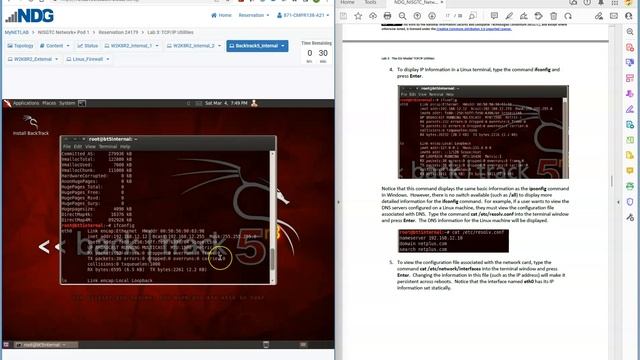Open System menu in BackTrack panel
The height and width of the screenshot is (360, 640).
[67, 103]
